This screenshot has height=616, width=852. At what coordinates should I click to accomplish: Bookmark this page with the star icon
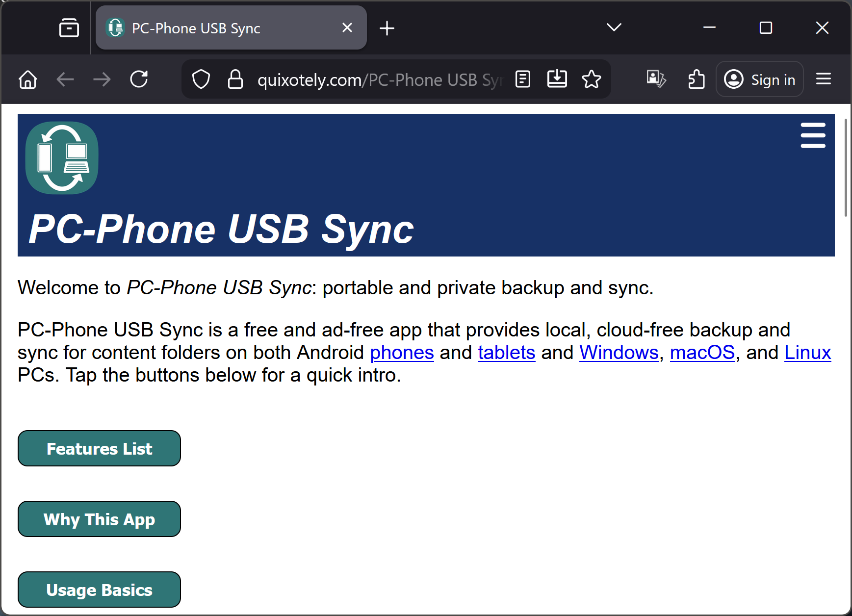591,79
